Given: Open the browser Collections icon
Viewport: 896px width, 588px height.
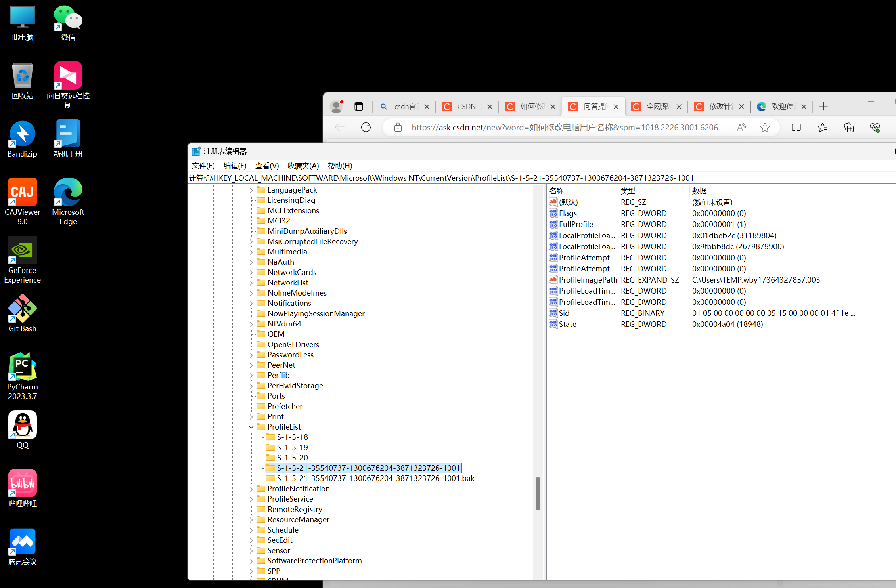Looking at the screenshot, I should click(x=849, y=127).
